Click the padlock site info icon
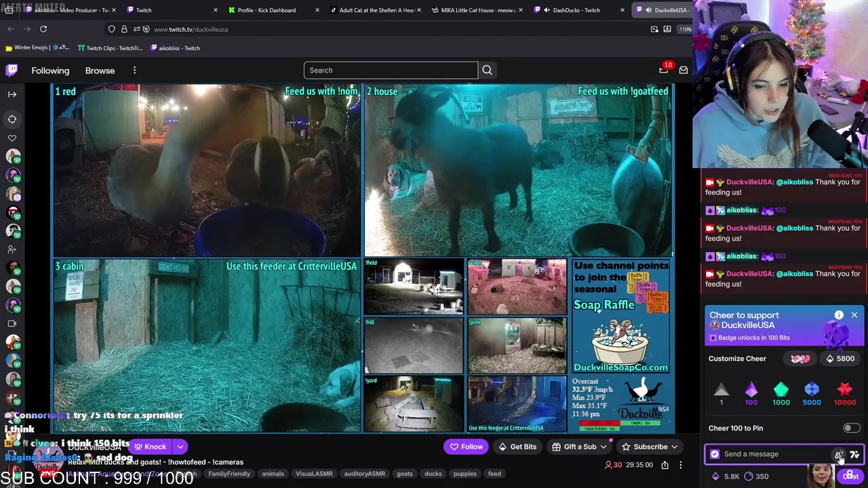The image size is (868, 488). pyautogui.click(x=124, y=29)
